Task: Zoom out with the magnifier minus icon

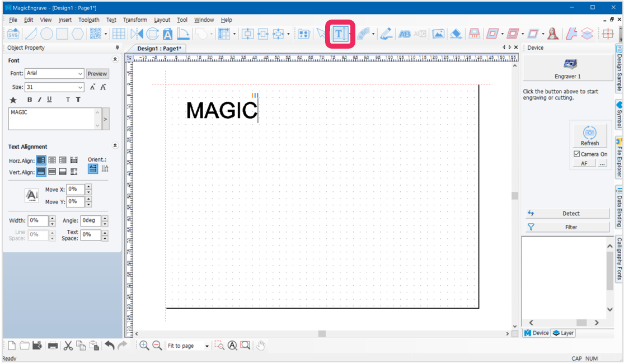Action: pyautogui.click(x=157, y=346)
